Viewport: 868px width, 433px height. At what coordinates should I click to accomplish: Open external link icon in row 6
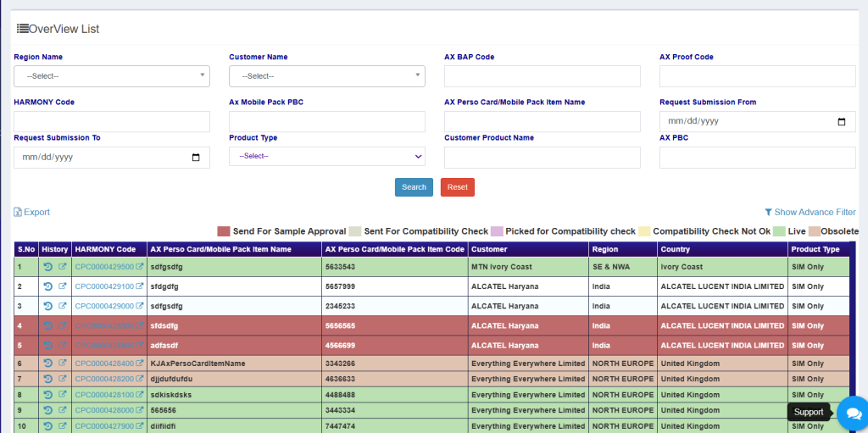click(63, 364)
